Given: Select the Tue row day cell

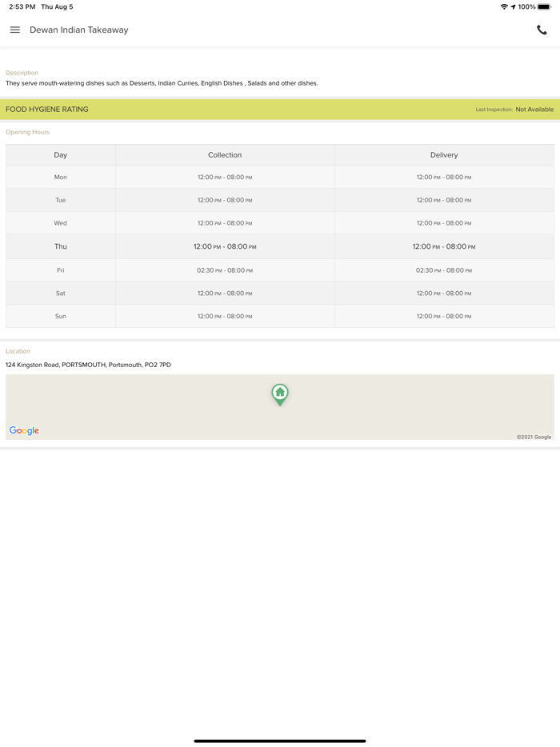Looking at the screenshot, I should tap(61, 200).
